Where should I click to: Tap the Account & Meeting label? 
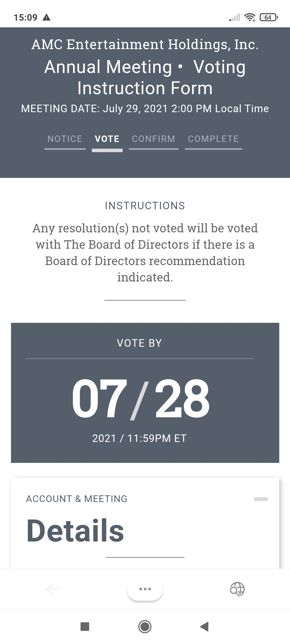[77, 499]
